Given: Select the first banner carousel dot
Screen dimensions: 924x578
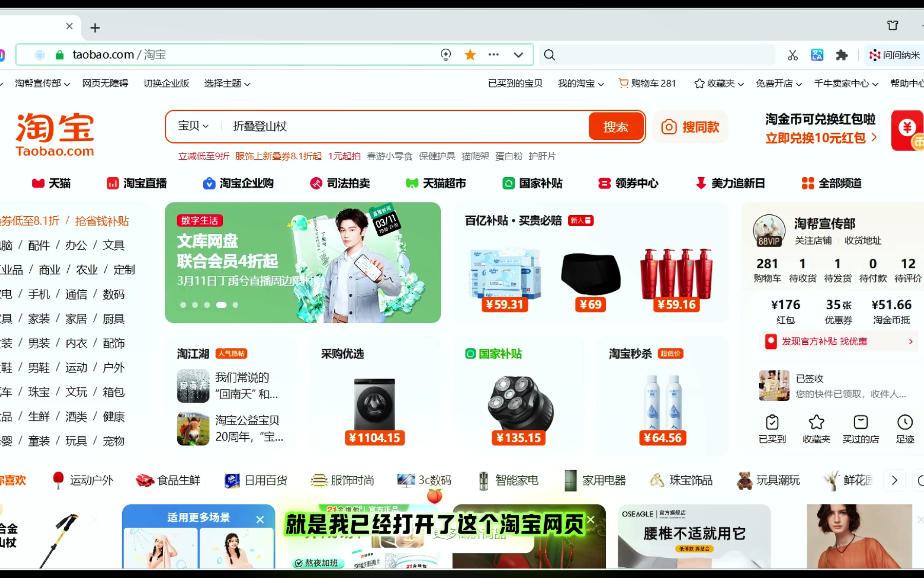Looking at the screenshot, I should [183, 305].
